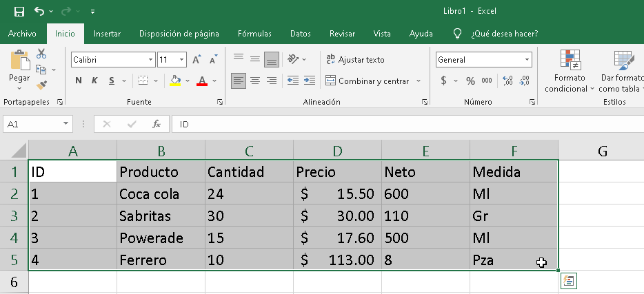Switch to the Revisar tab
The image size is (644, 294).
(x=342, y=34)
